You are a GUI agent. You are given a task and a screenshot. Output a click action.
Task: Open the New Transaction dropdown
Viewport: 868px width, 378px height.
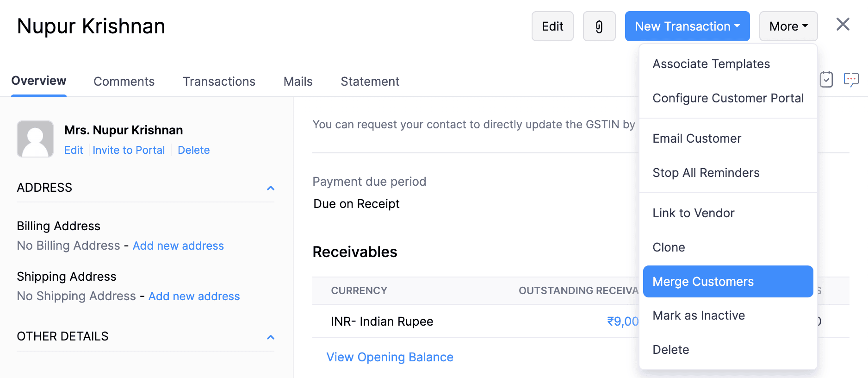click(687, 26)
